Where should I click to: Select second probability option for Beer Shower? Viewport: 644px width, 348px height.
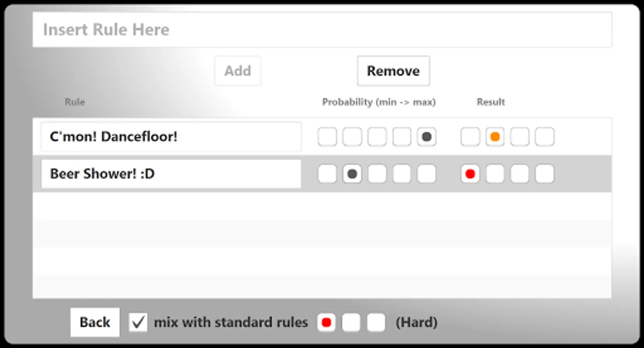point(352,174)
